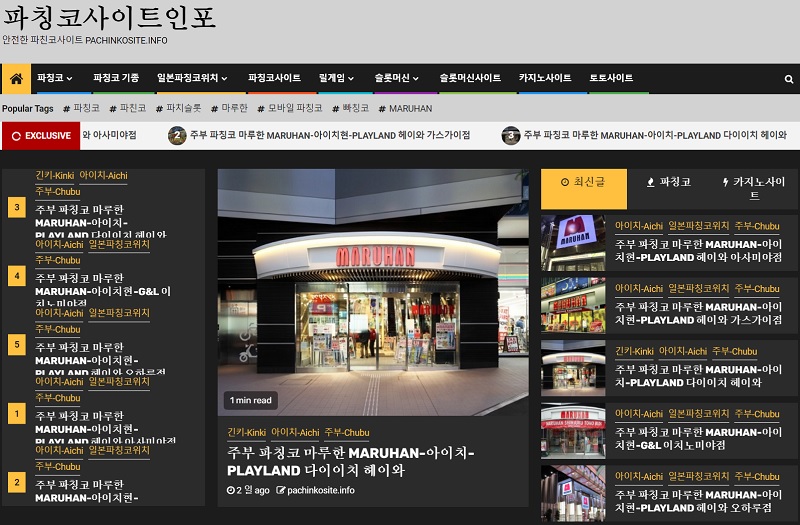Open left list item number 2 title
800x525 pixels.
tap(87, 491)
